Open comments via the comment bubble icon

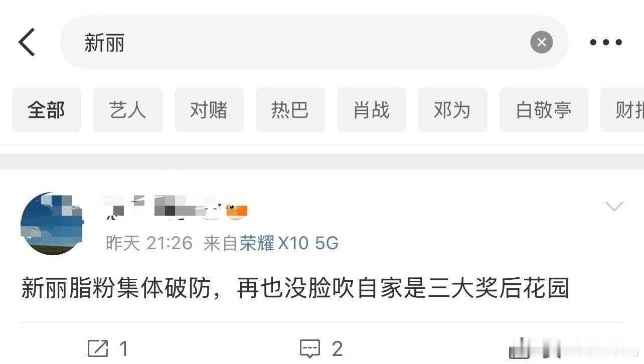pos(310,348)
